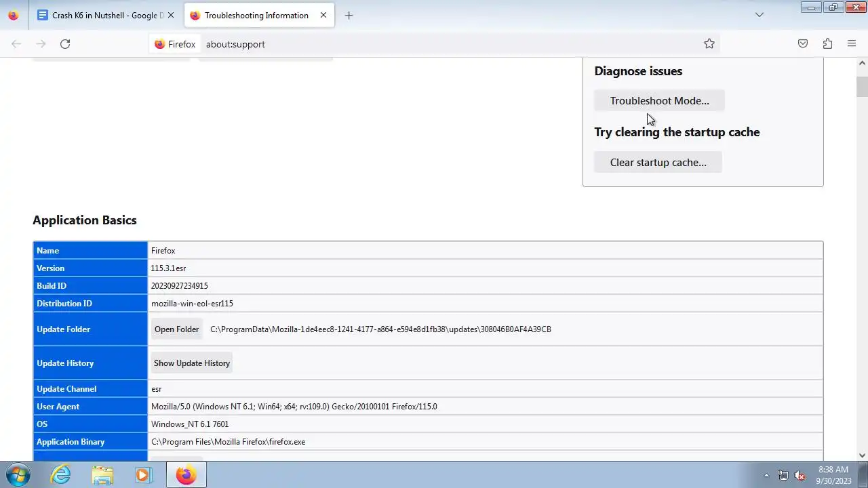The width and height of the screenshot is (868, 488).
Task: Click the update folder path text
Action: click(380, 329)
